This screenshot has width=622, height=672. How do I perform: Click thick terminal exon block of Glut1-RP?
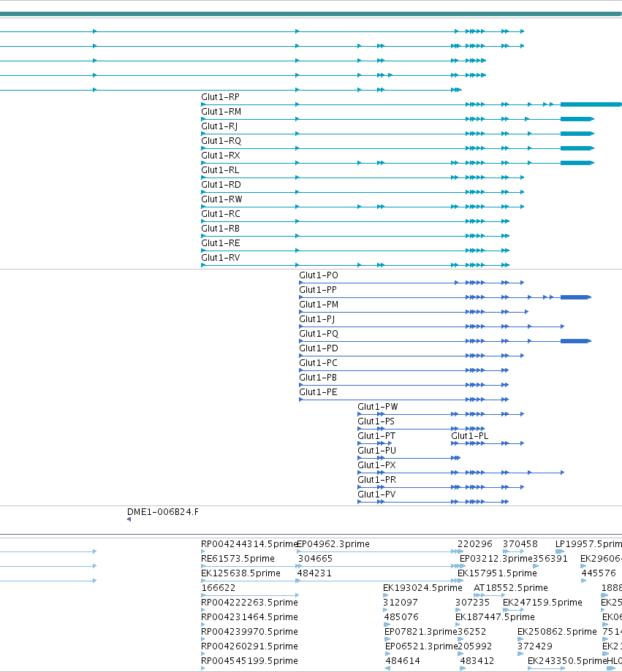pyautogui.click(x=591, y=104)
